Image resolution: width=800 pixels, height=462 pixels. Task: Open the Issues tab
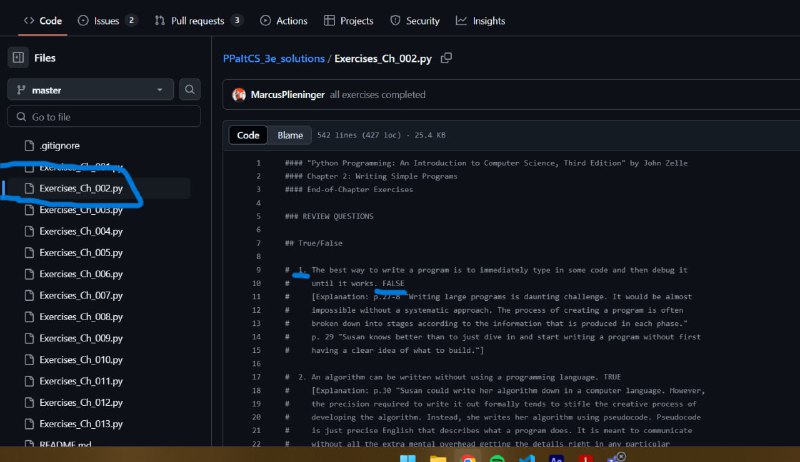pos(107,21)
